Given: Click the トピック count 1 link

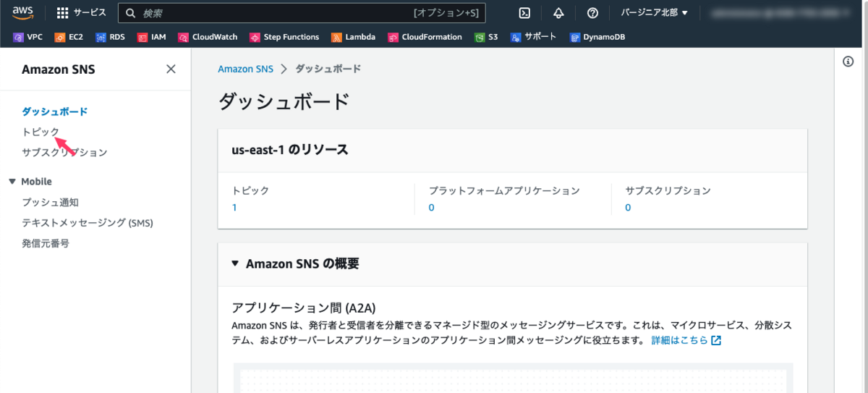Looking at the screenshot, I should point(234,208).
